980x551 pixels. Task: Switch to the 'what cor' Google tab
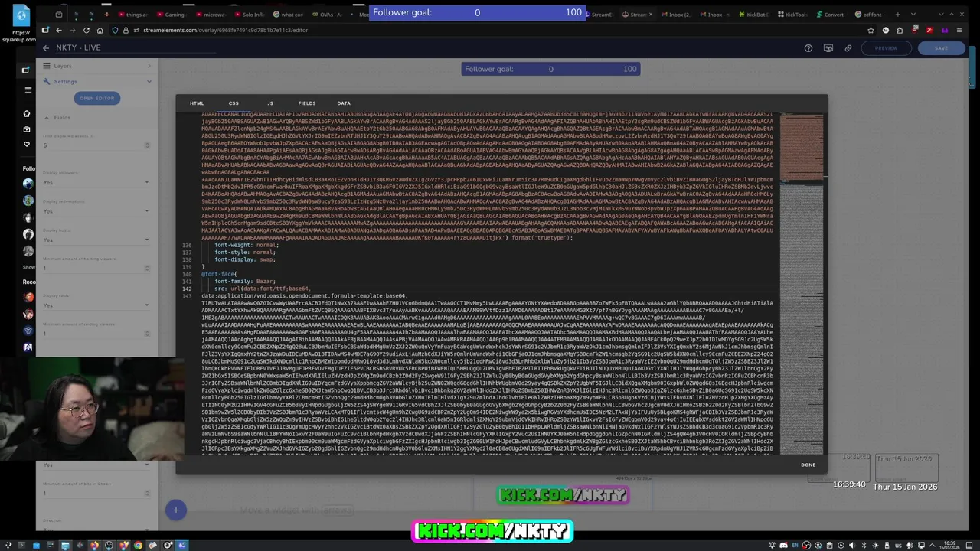click(289, 14)
